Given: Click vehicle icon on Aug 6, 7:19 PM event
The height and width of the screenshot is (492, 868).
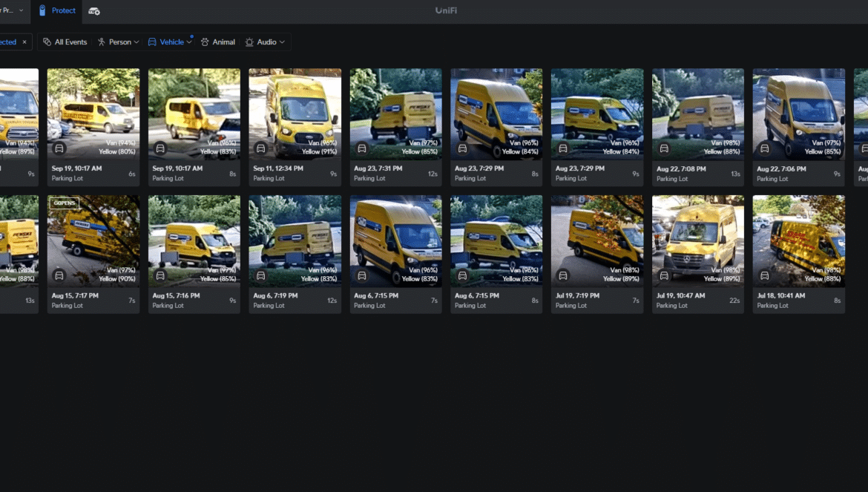Looking at the screenshot, I should click(260, 275).
